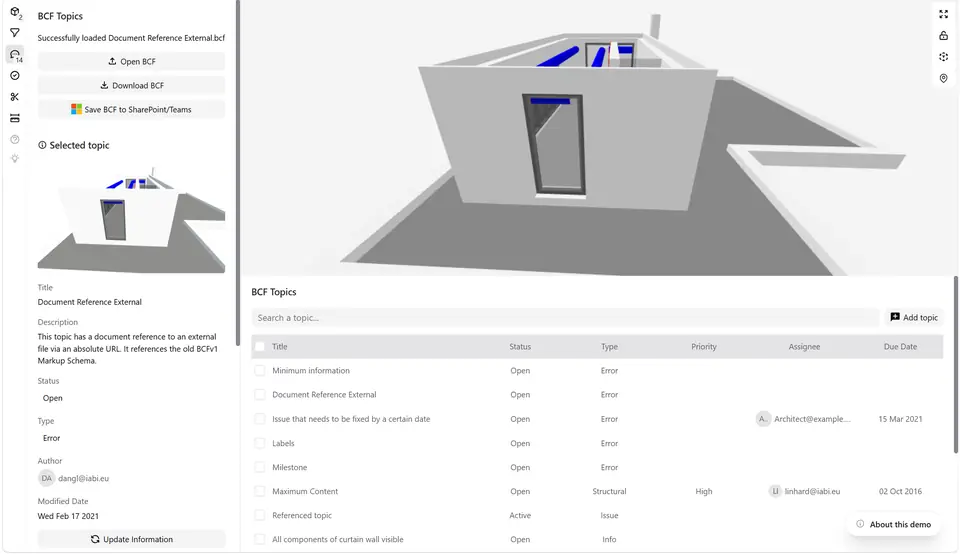Check the Minimum information row checkbox
The width and height of the screenshot is (960, 554).
coord(260,370)
